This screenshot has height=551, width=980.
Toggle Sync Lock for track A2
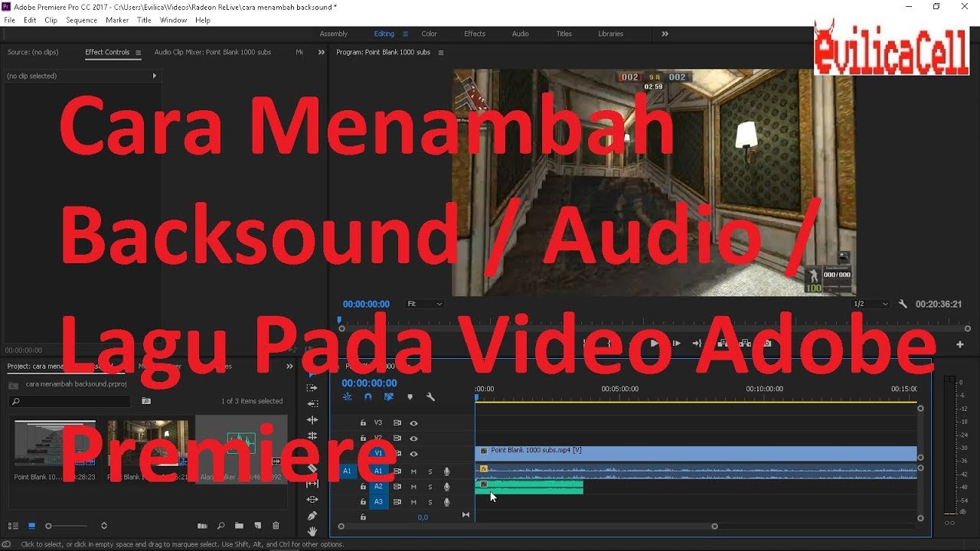pos(397,487)
